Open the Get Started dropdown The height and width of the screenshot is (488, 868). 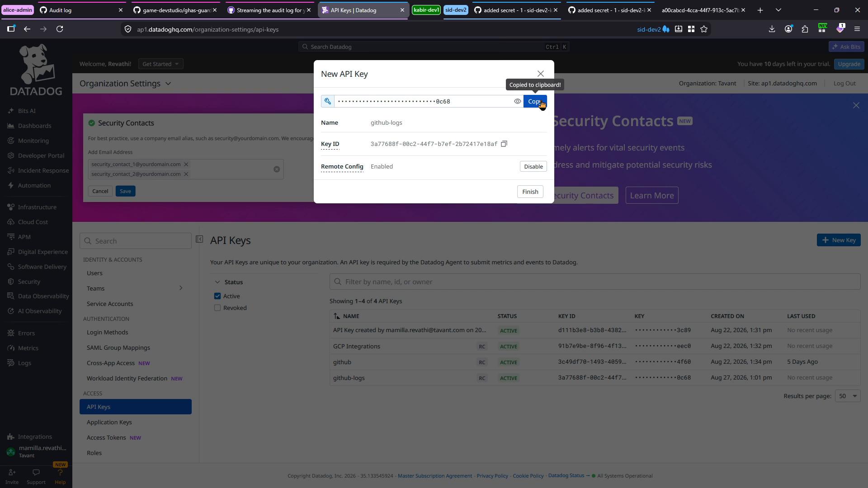coord(160,64)
